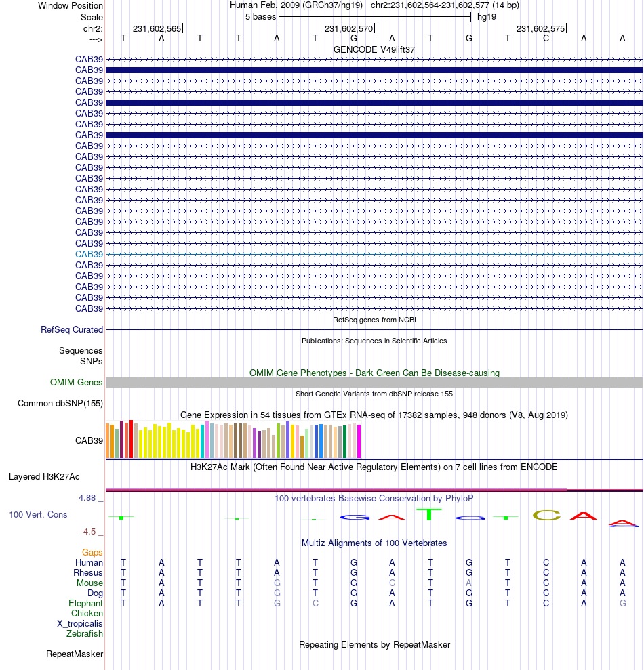Click the gray OMIM Genes item bar

click(374, 383)
